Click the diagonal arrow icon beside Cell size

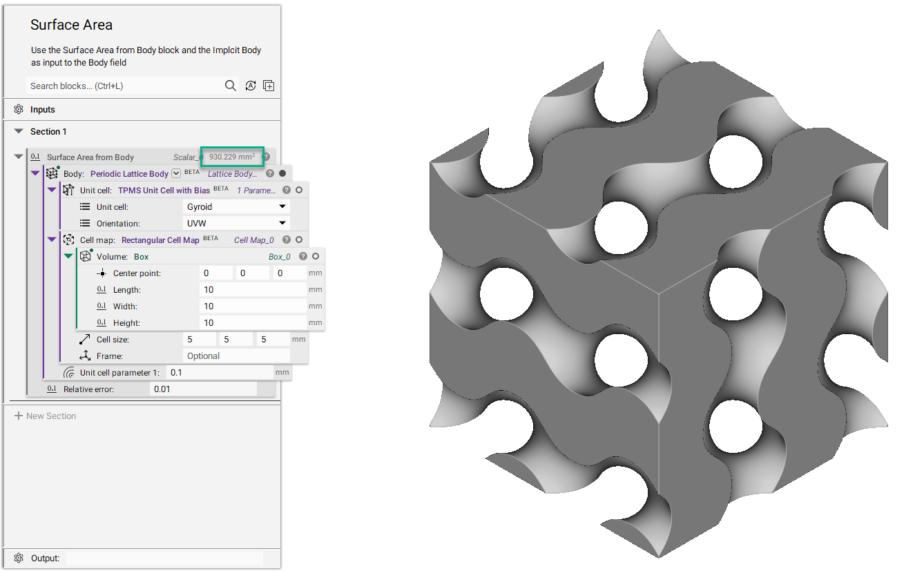(x=84, y=339)
